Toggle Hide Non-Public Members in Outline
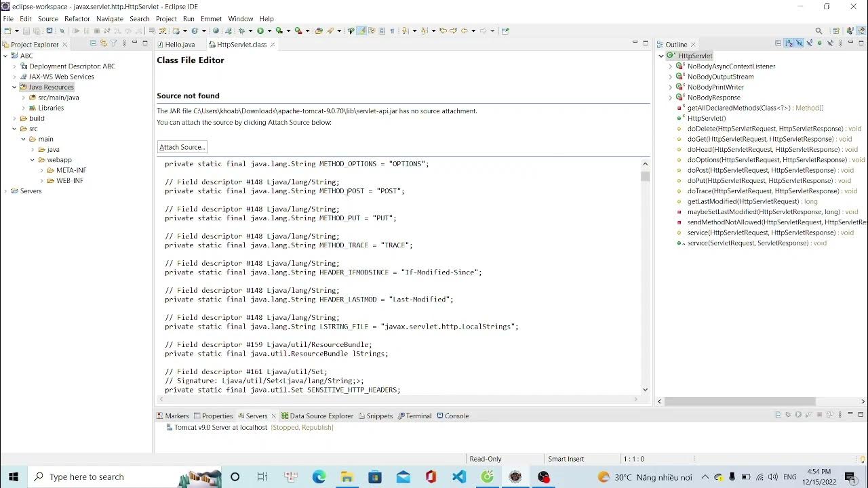 [x=819, y=43]
